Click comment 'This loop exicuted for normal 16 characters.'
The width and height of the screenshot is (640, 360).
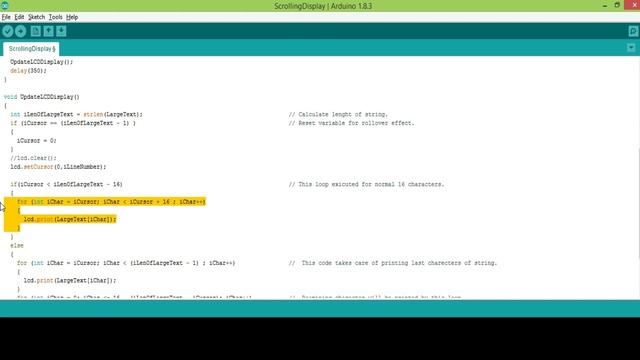pyautogui.click(x=366, y=184)
